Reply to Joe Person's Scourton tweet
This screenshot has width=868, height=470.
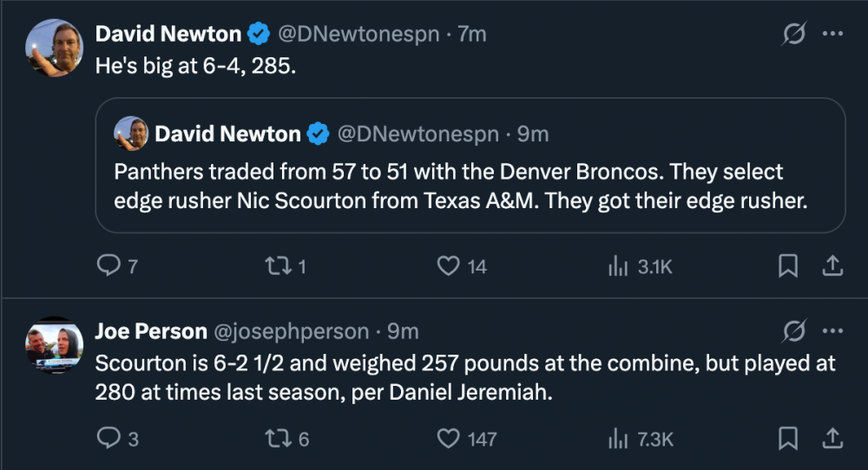pos(108,439)
